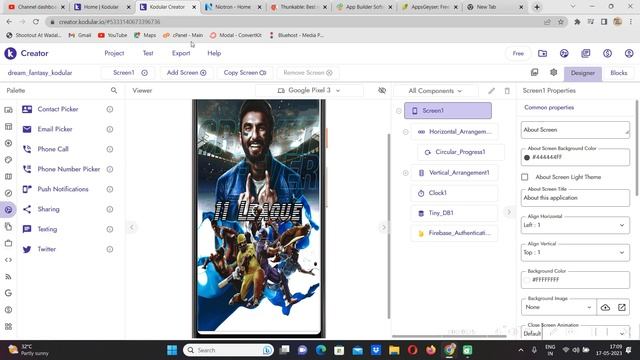Viewport: 640px width, 360px height.
Task: Toggle hidden components visibility eye
Action: tap(382, 90)
